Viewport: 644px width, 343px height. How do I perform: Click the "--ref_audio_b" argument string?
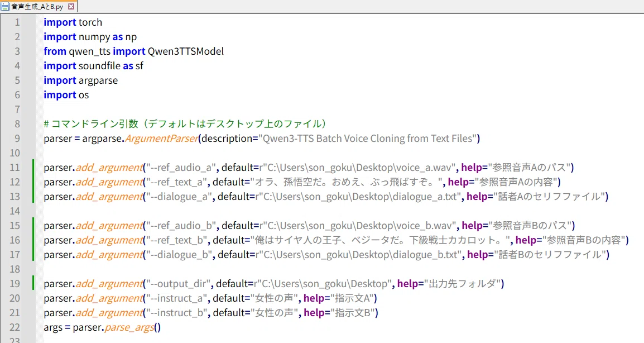click(x=181, y=226)
